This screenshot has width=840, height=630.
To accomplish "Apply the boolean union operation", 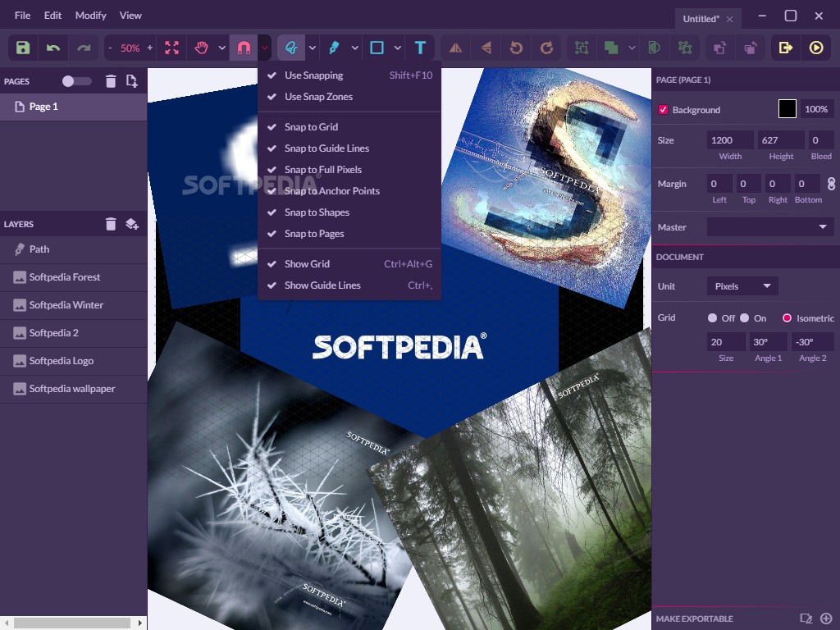I will pyautogui.click(x=610, y=48).
